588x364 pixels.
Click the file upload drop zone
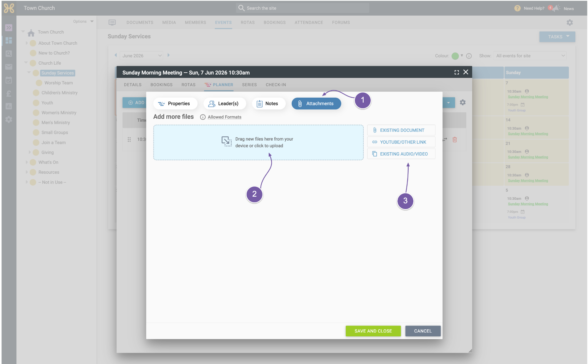[x=258, y=143]
